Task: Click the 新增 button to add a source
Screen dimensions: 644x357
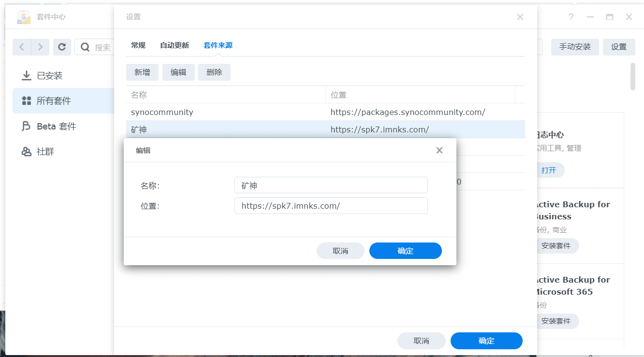Action: click(142, 72)
